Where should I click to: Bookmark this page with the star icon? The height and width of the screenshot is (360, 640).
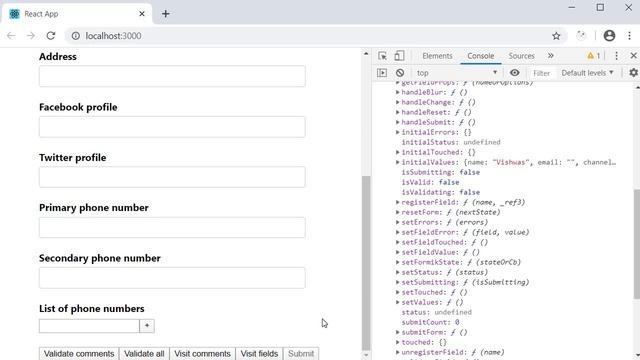pyautogui.click(x=556, y=36)
